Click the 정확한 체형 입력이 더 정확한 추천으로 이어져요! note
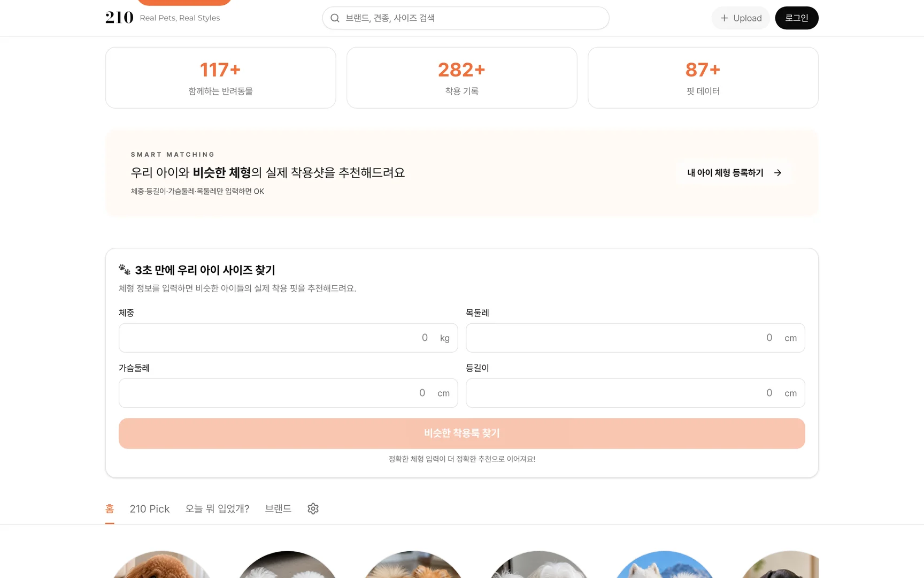 click(x=462, y=459)
